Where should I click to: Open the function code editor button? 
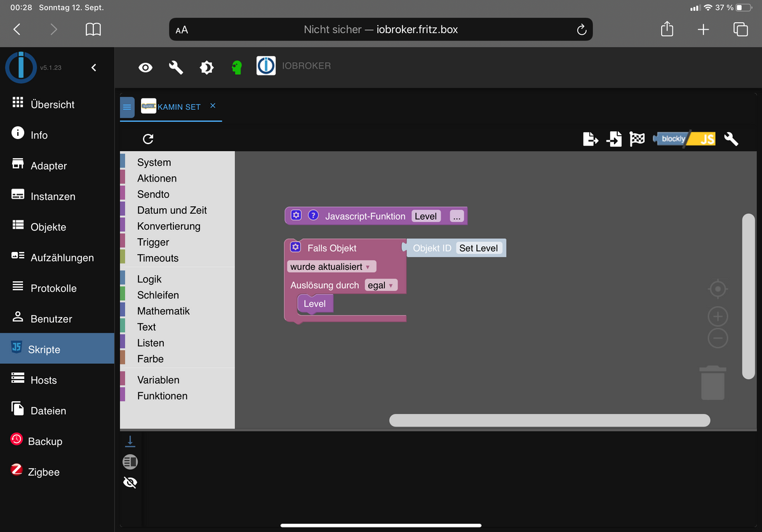point(457,216)
